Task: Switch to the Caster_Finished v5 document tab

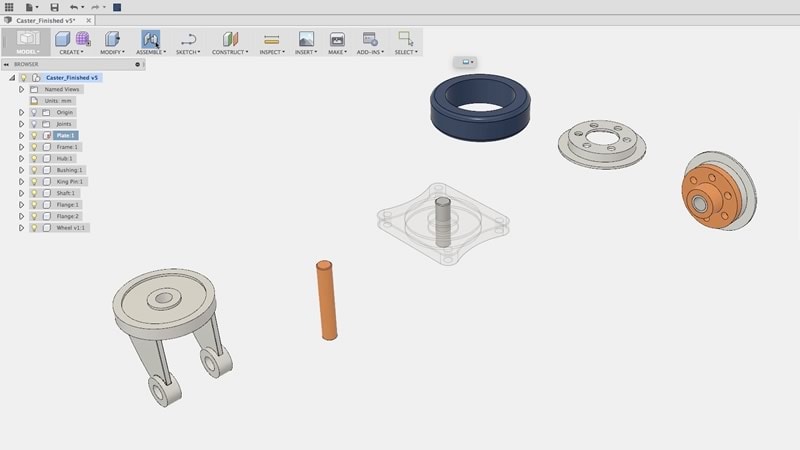Action: point(46,20)
